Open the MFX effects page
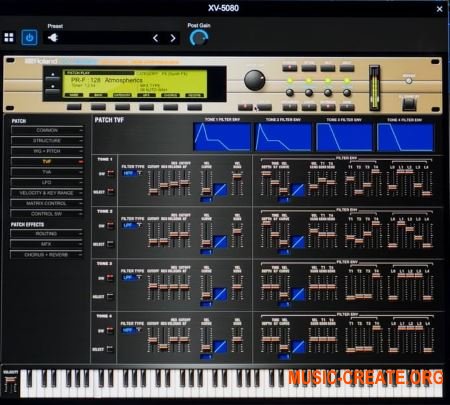 point(47,244)
